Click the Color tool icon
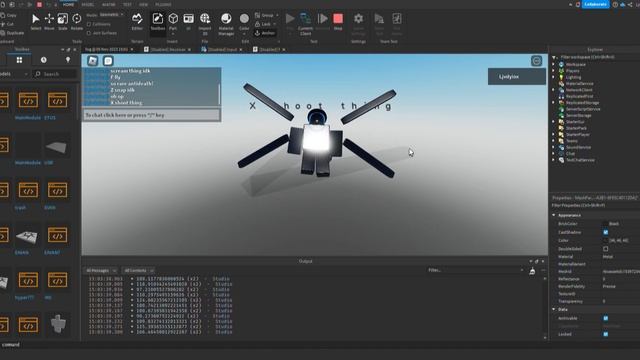The width and height of the screenshot is (640, 360). tap(244, 19)
